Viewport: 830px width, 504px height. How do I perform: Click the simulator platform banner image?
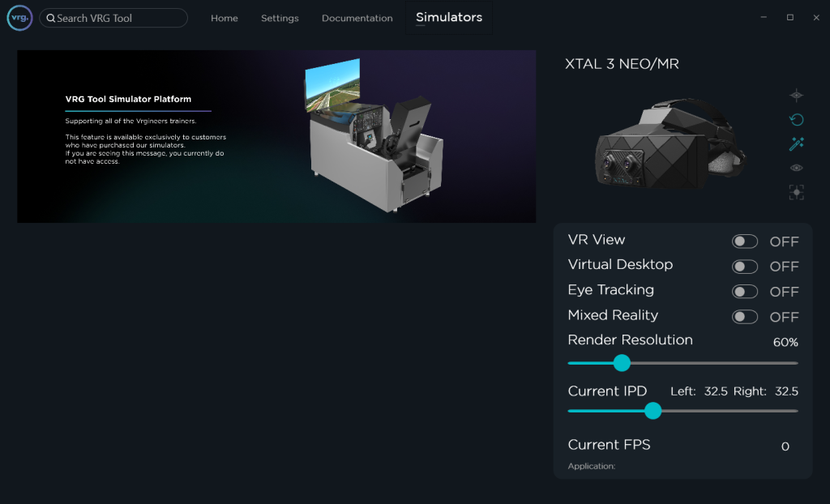tap(276, 136)
